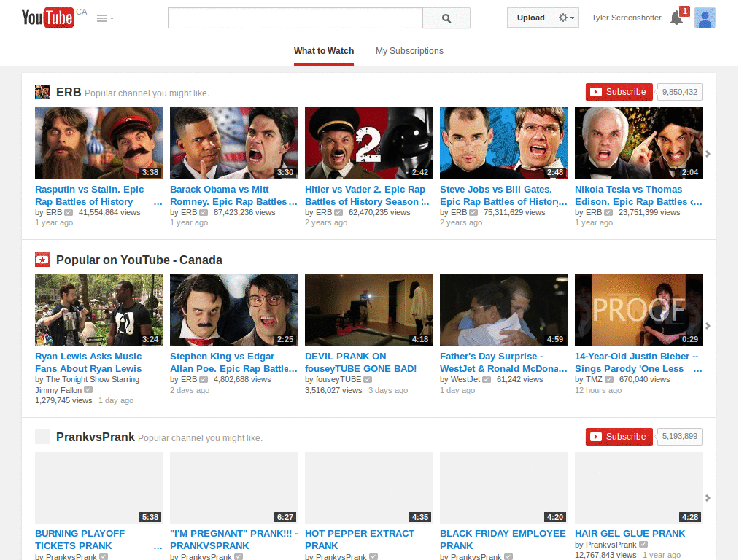Click your account avatar icon
Viewport: 747px width, 560px height.
pyautogui.click(x=705, y=17)
